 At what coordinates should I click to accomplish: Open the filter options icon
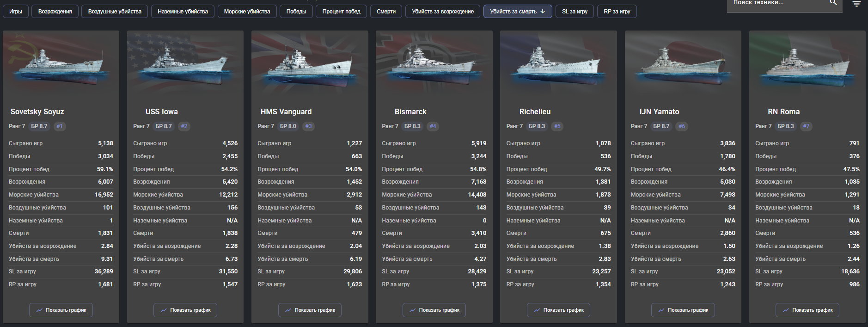tap(856, 4)
